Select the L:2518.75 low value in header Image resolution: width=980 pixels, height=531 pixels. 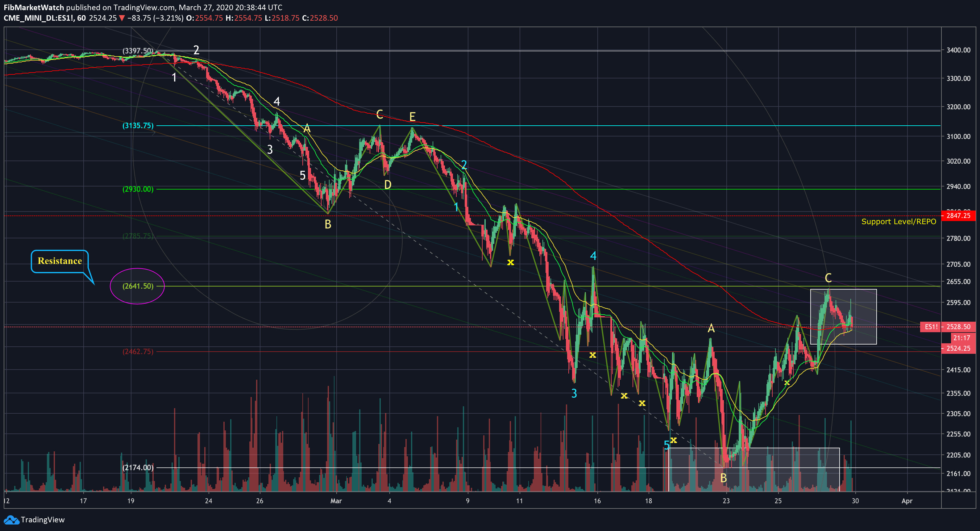(282, 18)
